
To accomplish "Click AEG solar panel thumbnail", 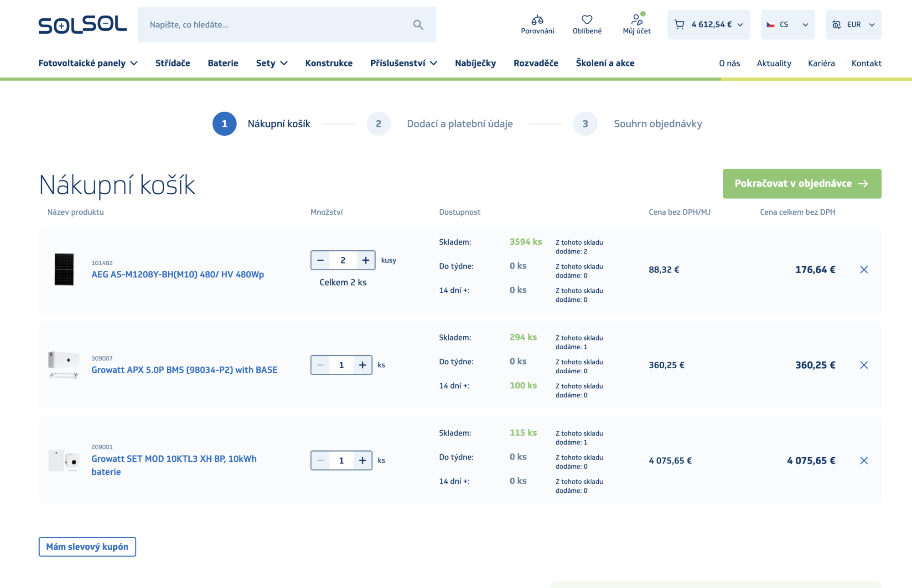I will pyautogui.click(x=64, y=269).
